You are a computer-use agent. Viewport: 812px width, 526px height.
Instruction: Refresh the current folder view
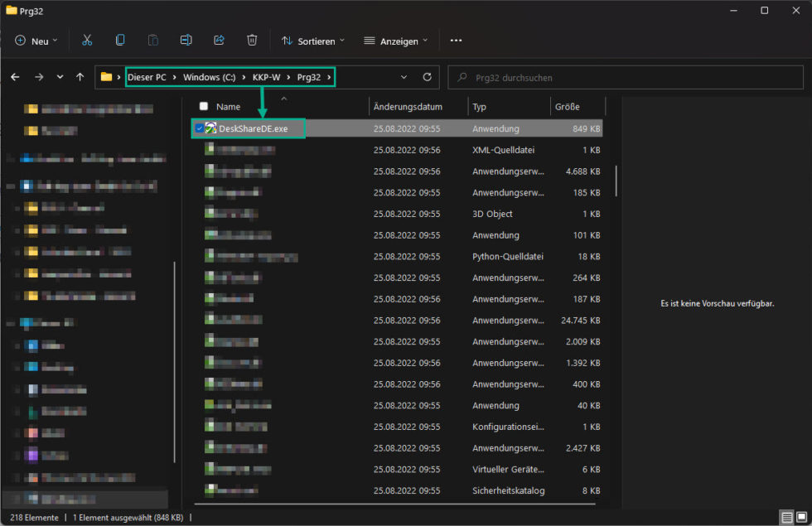click(428, 77)
